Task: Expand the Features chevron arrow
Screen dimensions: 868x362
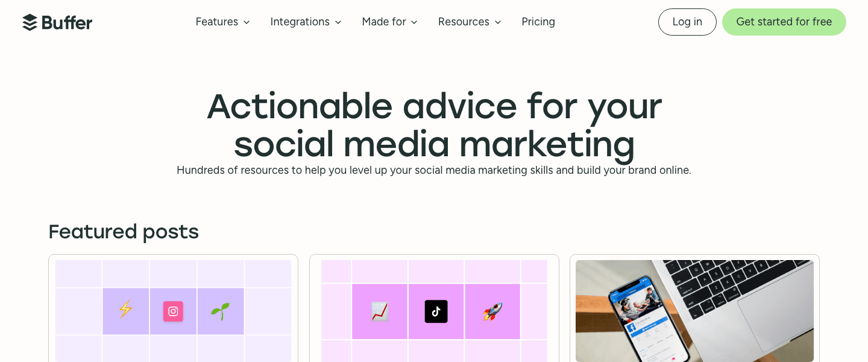Action: (x=247, y=22)
